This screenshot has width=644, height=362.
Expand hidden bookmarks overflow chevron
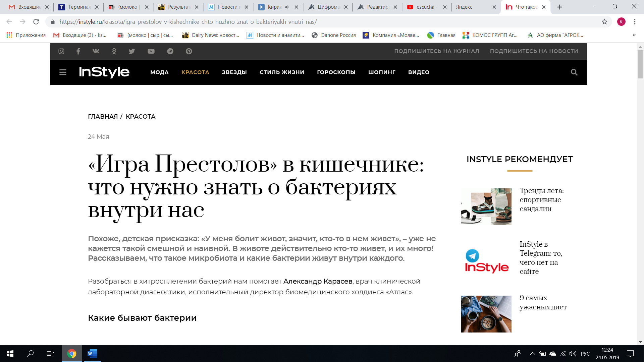pos(634,35)
